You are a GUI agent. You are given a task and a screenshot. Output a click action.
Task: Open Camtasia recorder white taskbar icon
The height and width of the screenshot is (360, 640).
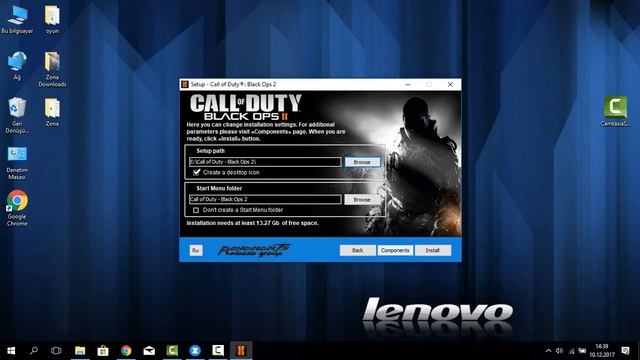tap(218, 350)
